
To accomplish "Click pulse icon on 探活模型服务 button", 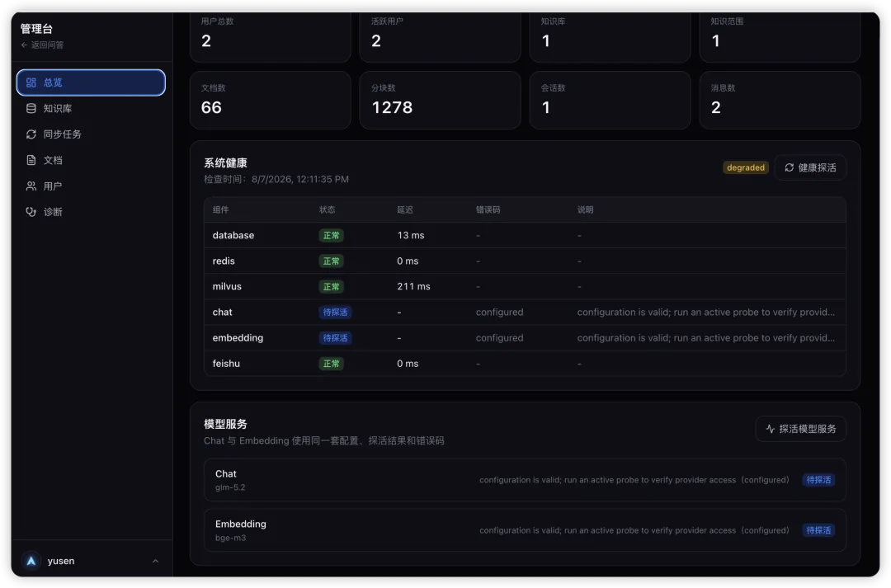I will tap(771, 429).
